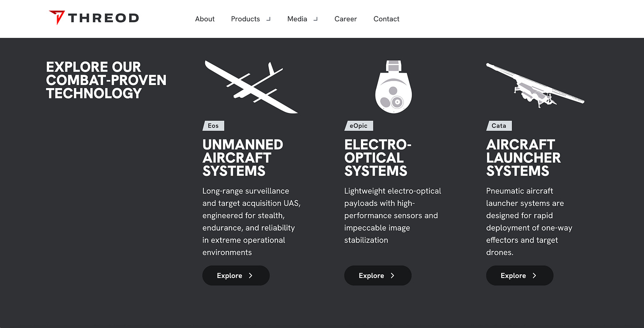The image size is (644, 328).
Task: Click the eOpic electro-optical gimbal illustration
Action: tap(394, 87)
